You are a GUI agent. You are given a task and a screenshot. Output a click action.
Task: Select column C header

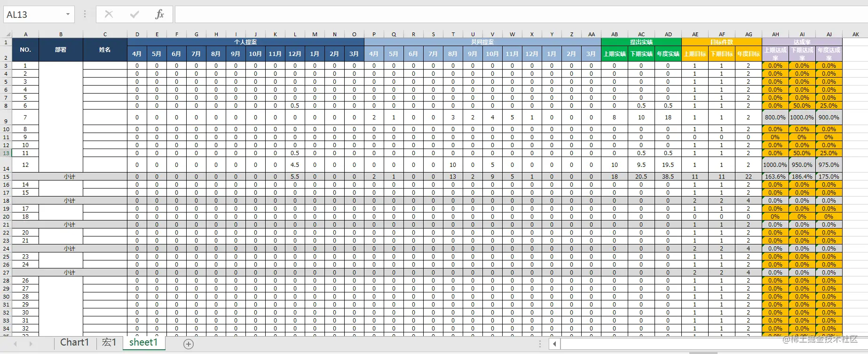(x=105, y=34)
